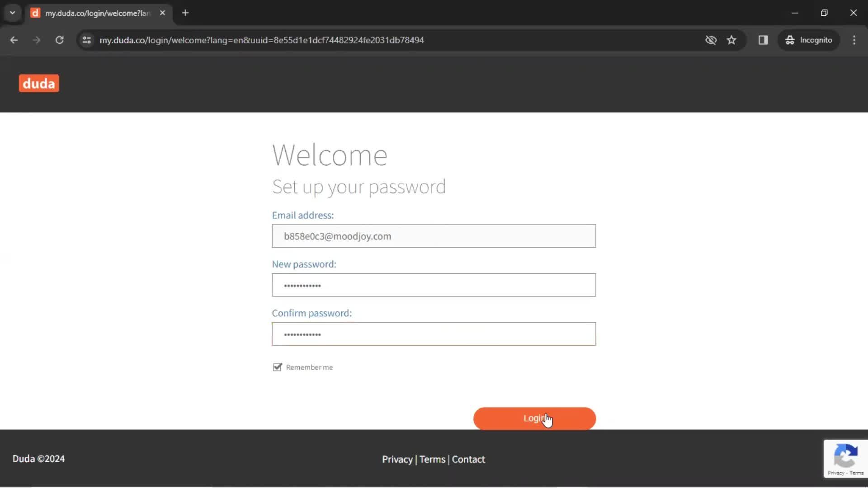Open Chrome's three-dot menu
868x488 pixels.
[x=854, y=40]
